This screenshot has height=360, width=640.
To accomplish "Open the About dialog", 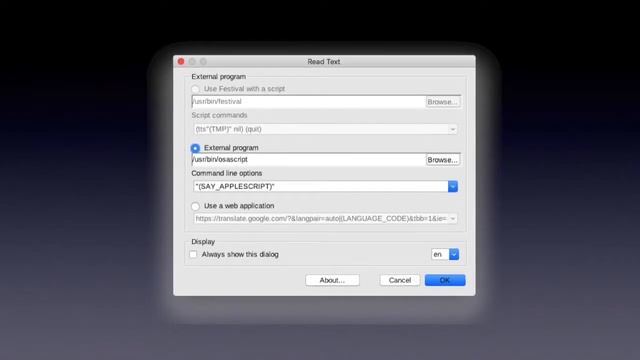I will tap(332, 280).
